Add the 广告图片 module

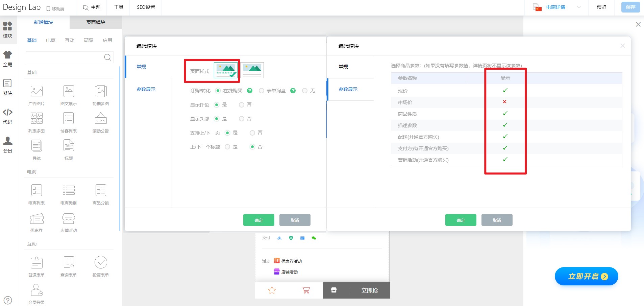click(36, 95)
